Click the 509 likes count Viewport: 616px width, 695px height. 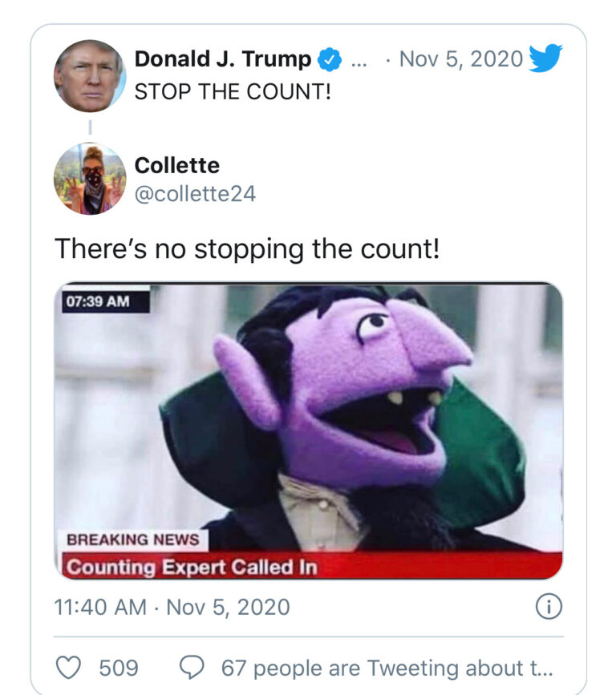click(119, 668)
